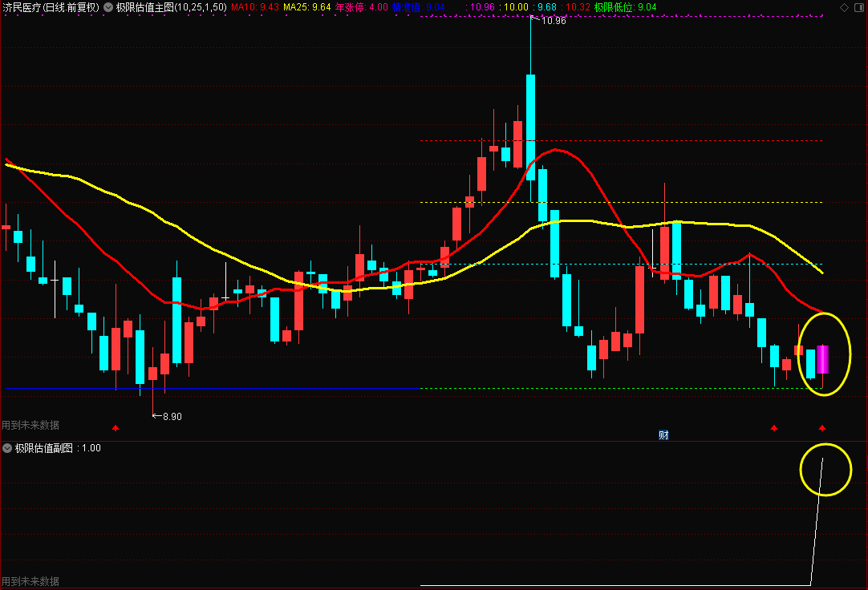The height and width of the screenshot is (590, 868).
Task: Click the 10.96 high price label
Action: point(554,21)
